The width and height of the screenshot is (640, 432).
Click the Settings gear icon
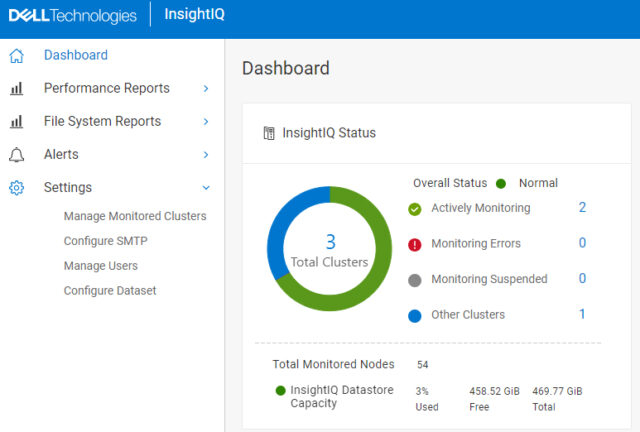(x=17, y=188)
